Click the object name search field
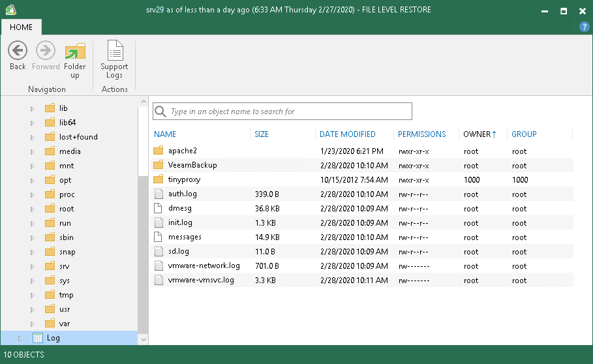The height and width of the screenshot is (364, 593). (x=282, y=112)
